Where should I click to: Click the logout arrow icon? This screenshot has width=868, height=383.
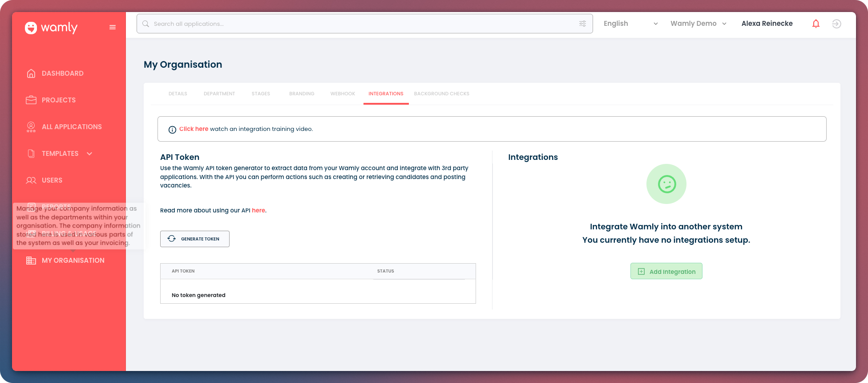click(836, 24)
